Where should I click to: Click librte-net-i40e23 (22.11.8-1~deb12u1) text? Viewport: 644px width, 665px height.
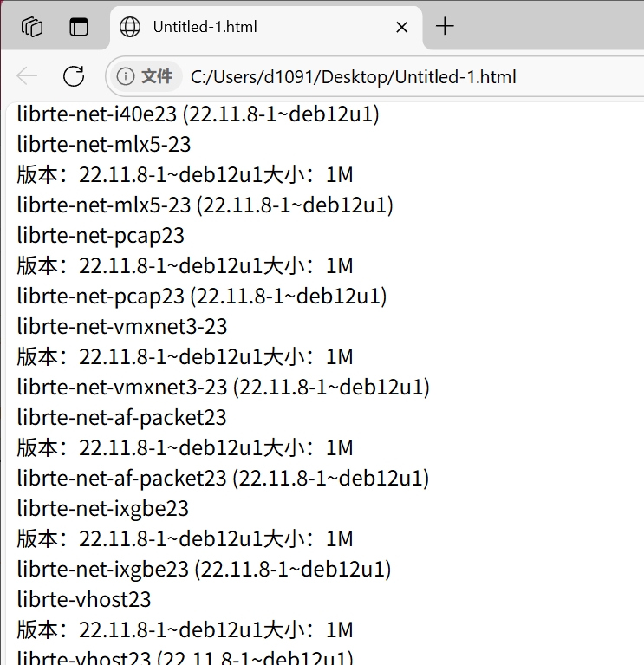coord(198,114)
